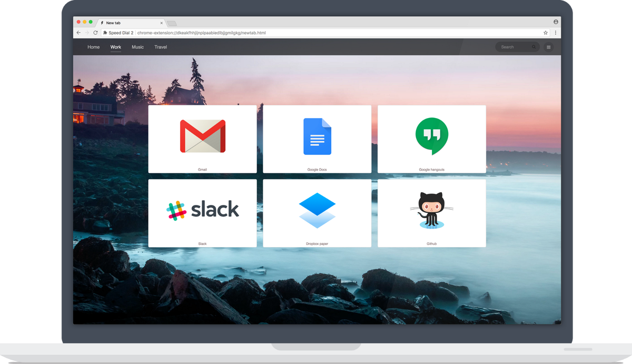Click the "Gmail" tile label
Screen dimensions: 632x364
[202, 170]
